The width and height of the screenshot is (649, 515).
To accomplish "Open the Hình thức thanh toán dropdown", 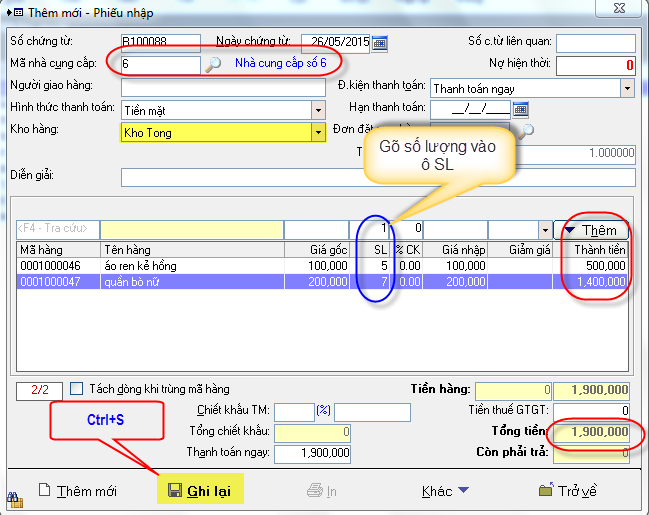I will (318, 110).
